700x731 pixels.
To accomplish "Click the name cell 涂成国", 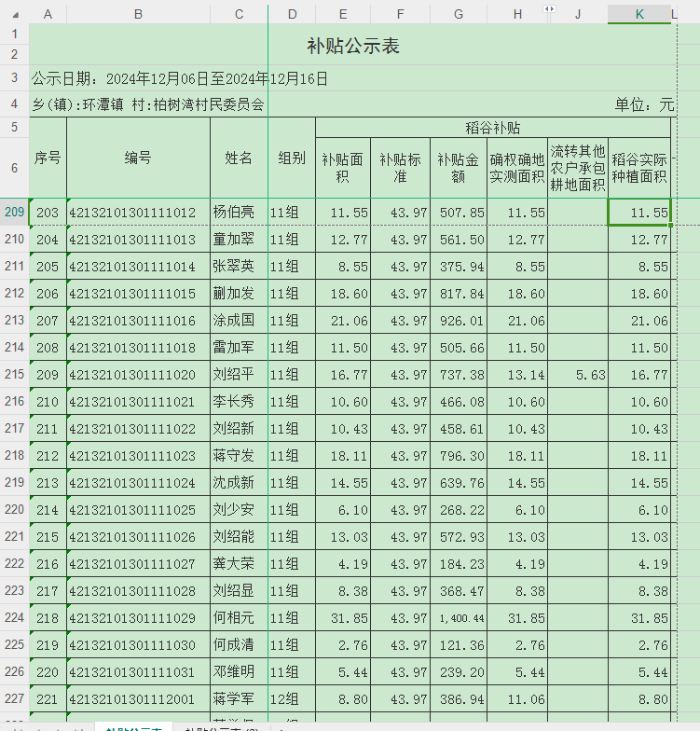I will pyautogui.click(x=239, y=321).
